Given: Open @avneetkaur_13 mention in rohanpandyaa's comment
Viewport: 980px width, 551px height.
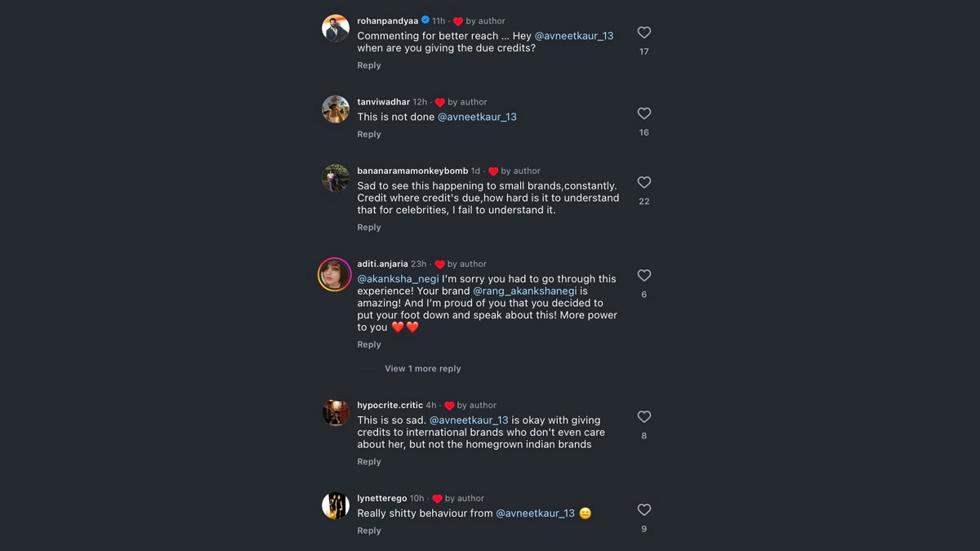Looking at the screenshot, I should (573, 36).
